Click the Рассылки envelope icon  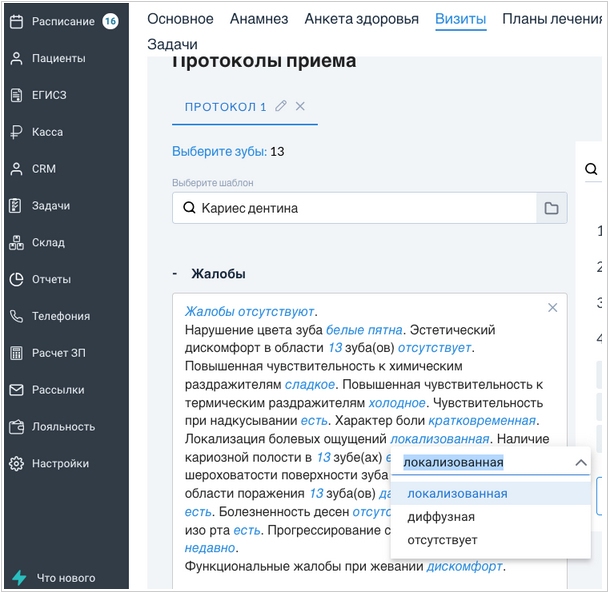16,390
